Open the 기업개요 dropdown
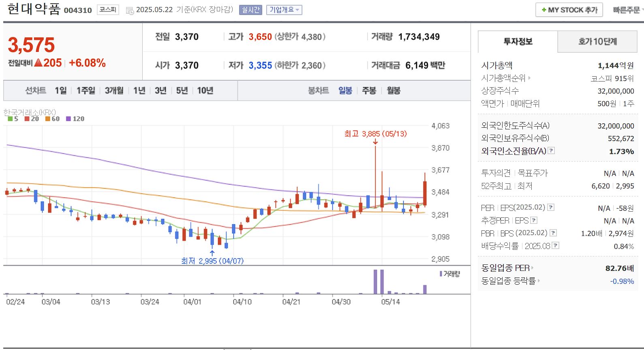The width and height of the screenshot is (644, 350). point(284,10)
